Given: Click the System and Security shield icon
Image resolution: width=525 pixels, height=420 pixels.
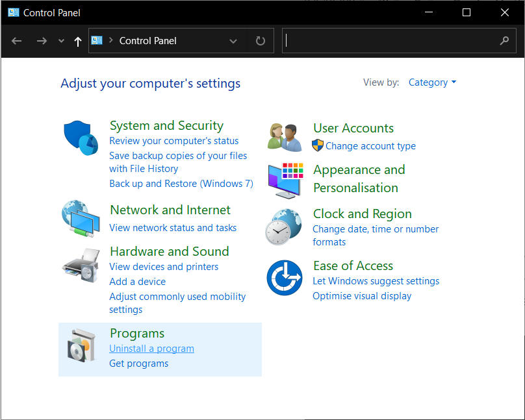Looking at the screenshot, I should point(81,138).
